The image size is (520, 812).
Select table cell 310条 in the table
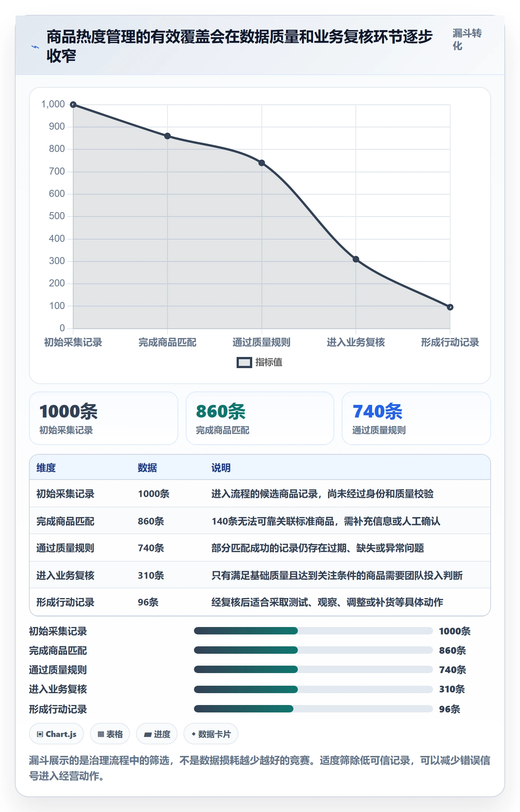[x=151, y=576]
